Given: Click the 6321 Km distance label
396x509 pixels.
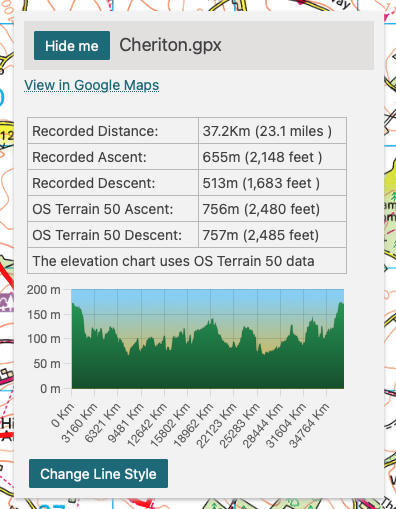Looking at the screenshot, I should point(102,423).
